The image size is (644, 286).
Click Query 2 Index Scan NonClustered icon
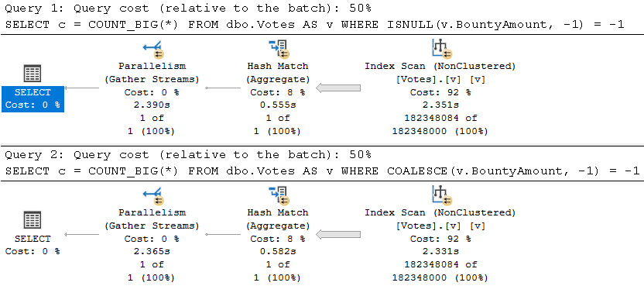[x=441, y=195]
